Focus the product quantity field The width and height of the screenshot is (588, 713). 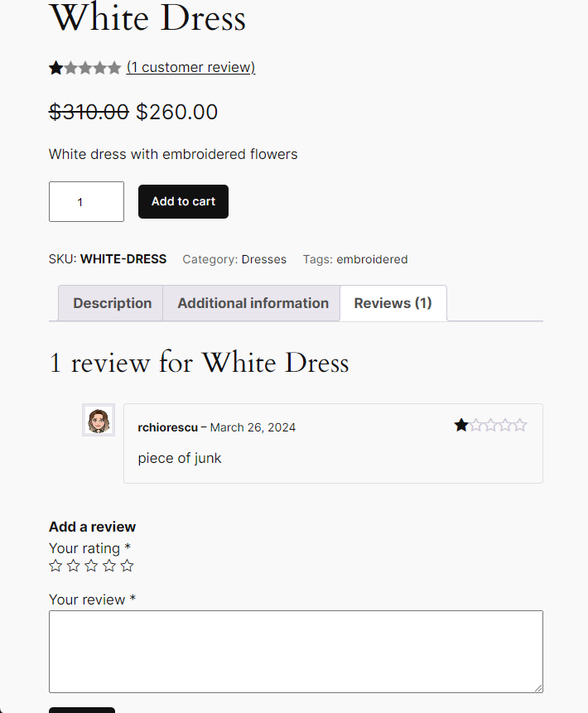(86, 201)
